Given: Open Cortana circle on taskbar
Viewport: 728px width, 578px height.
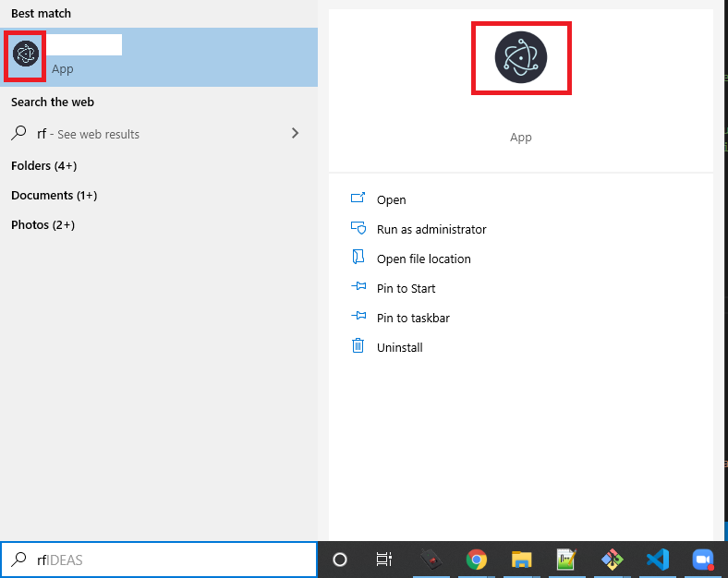Looking at the screenshot, I should pyautogui.click(x=340, y=560).
